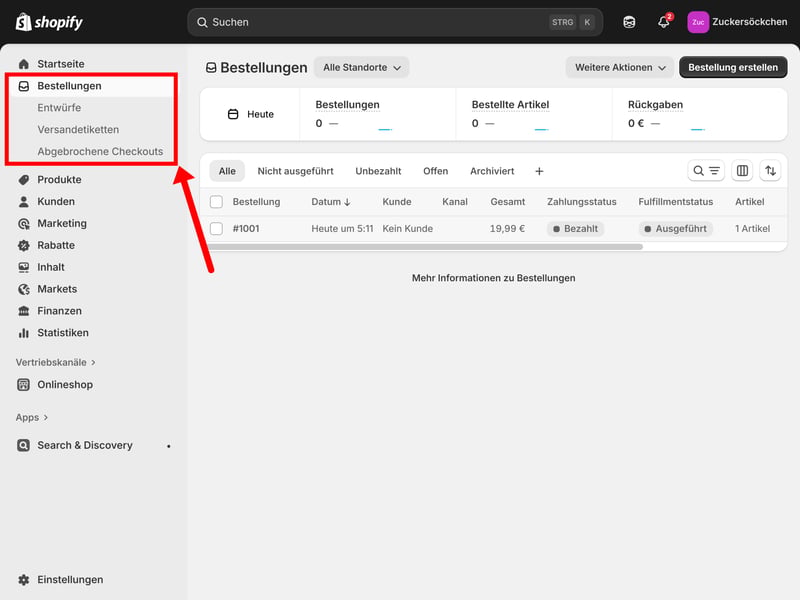Click the Suchen search field

click(x=380, y=22)
